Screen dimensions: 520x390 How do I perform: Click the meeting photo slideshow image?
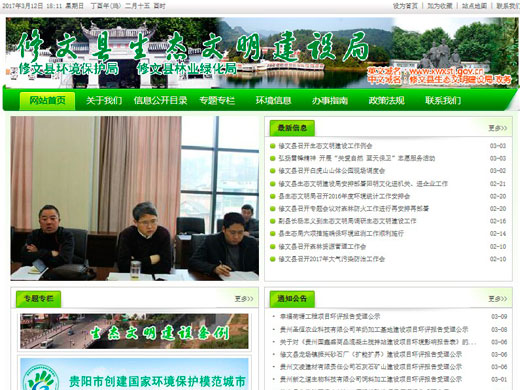click(x=135, y=198)
